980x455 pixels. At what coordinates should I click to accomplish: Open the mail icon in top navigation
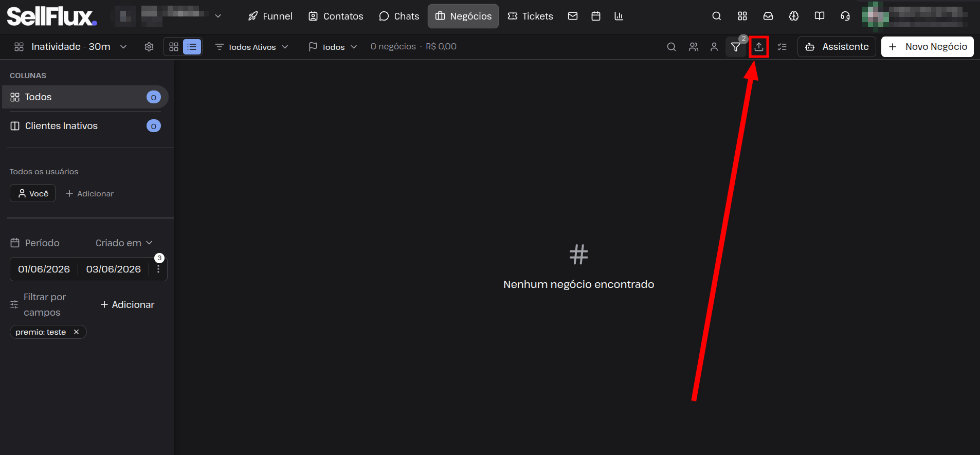(x=573, y=16)
